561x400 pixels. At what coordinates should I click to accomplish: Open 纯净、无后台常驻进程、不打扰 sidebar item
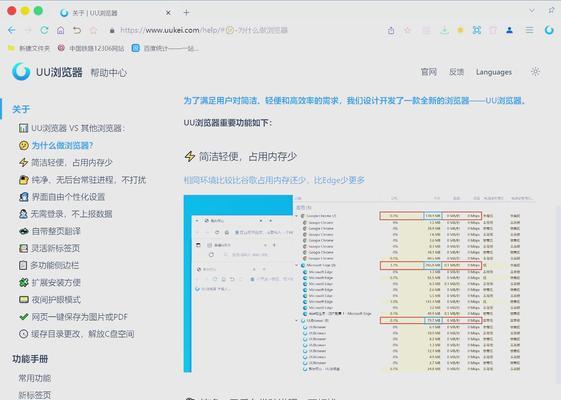(x=83, y=180)
